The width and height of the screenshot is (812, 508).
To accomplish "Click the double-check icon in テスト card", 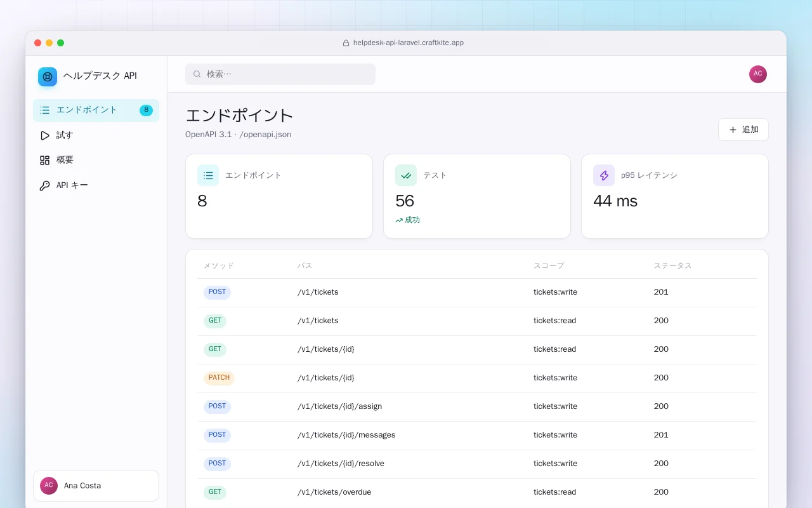I will coord(406,175).
